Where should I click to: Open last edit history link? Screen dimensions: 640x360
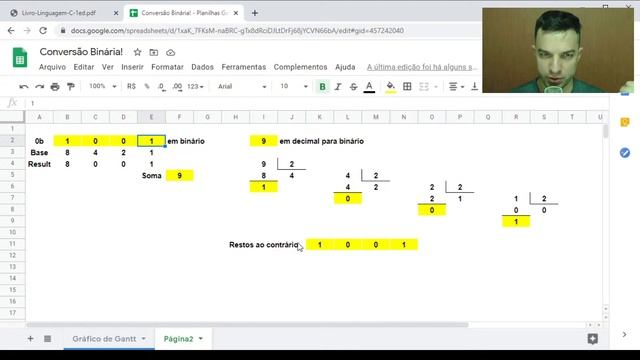[x=422, y=67]
